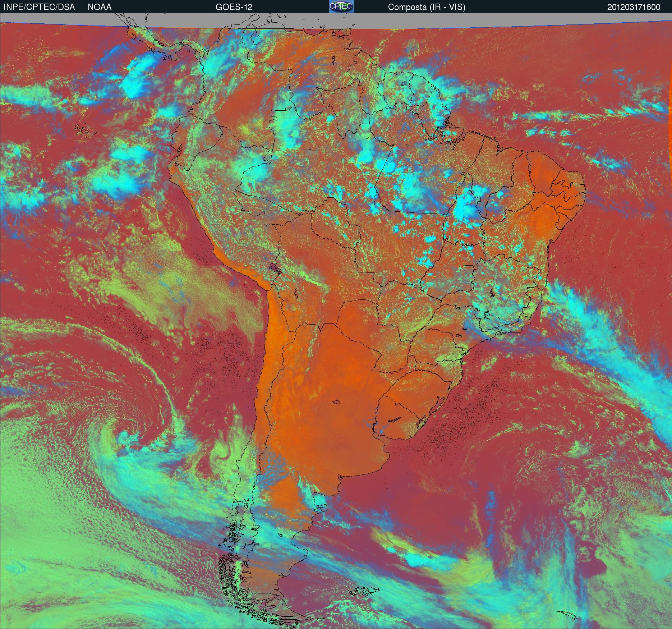Click the CPTEC logo in header

(341, 6)
